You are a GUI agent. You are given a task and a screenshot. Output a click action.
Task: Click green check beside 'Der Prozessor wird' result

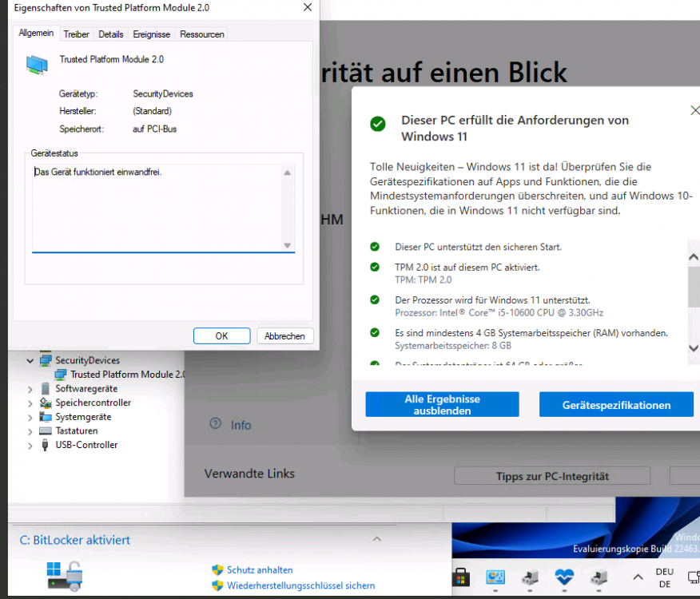click(375, 299)
